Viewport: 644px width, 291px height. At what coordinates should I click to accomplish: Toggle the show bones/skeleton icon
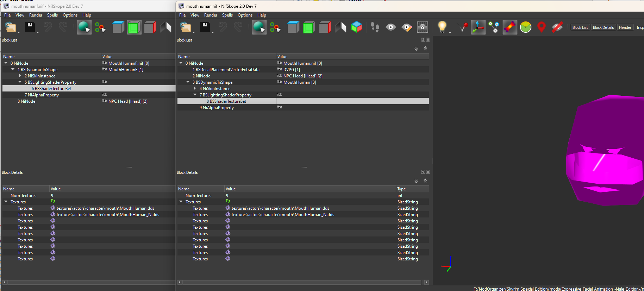[510, 27]
